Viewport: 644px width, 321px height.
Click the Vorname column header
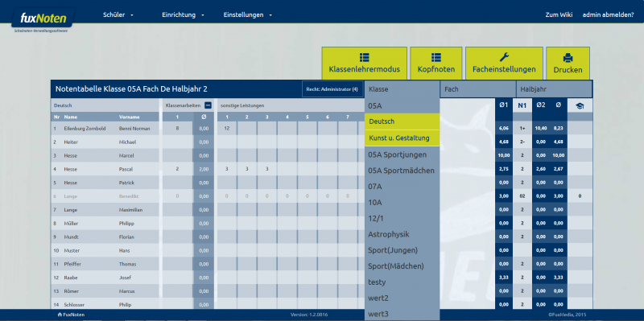130,117
